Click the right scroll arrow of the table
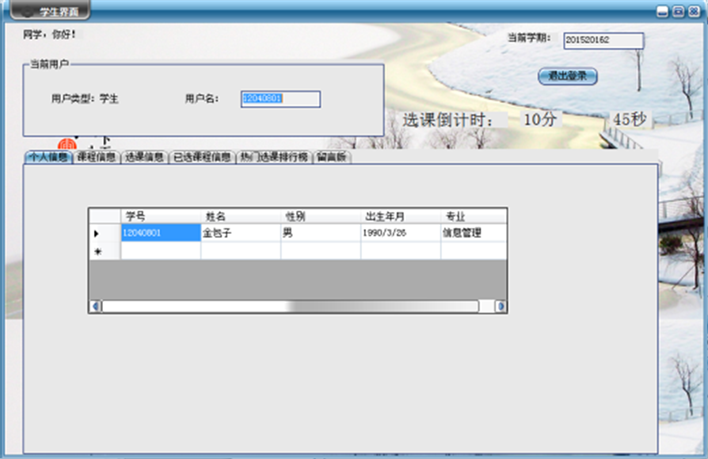 pyautogui.click(x=501, y=306)
